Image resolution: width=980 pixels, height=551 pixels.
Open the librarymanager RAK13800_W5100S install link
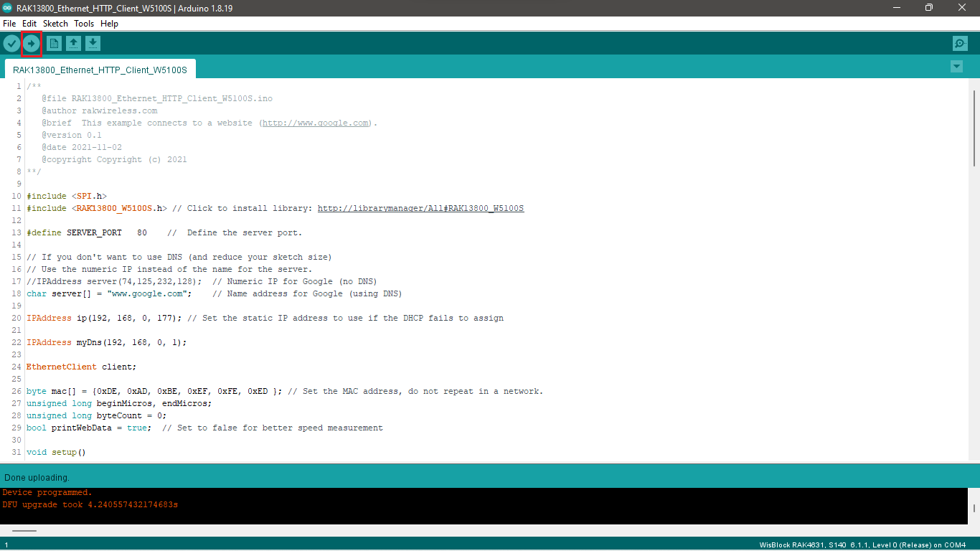click(x=420, y=208)
